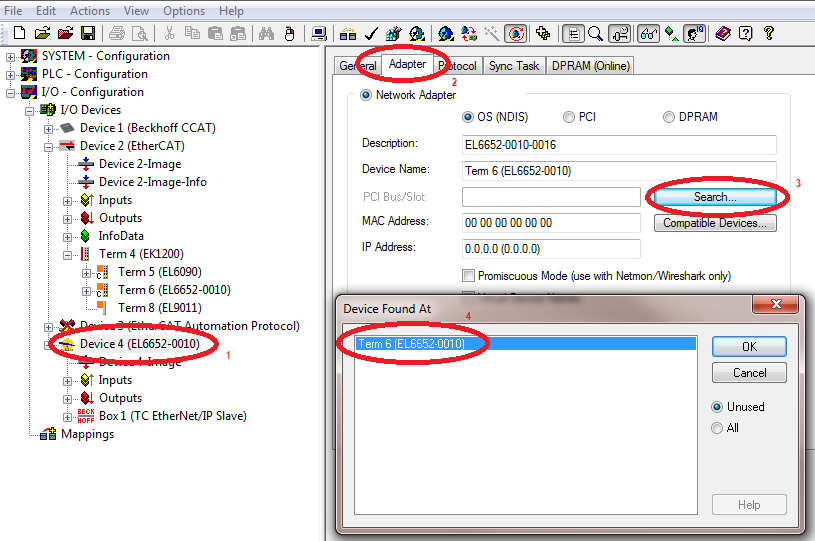Viewport: 815px width, 541px height.
Task: Click the magnifying glass toolbar icon
Action: (596, 33)
